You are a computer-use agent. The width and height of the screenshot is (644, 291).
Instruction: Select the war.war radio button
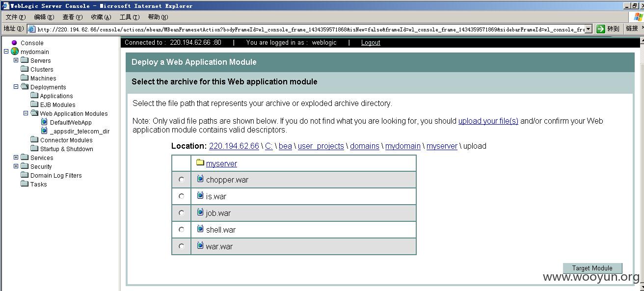(x=182, y=246)
